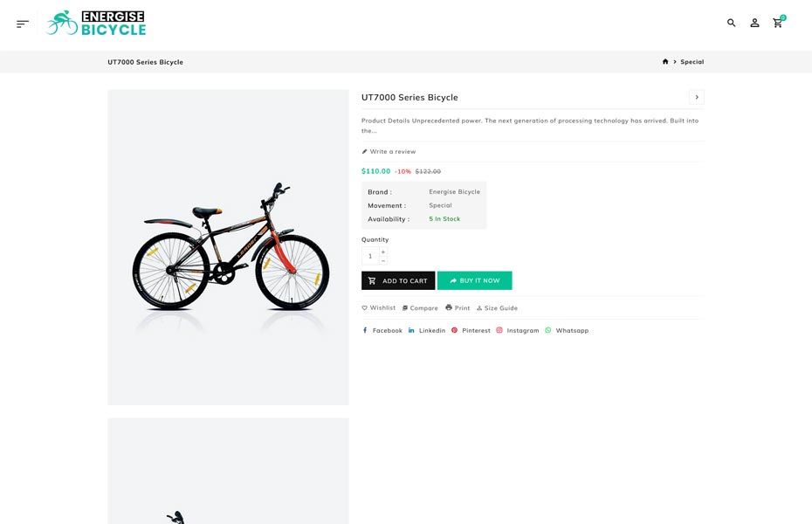Click the Add to Cart button
812x524 pixels.
tap(398, 281)
